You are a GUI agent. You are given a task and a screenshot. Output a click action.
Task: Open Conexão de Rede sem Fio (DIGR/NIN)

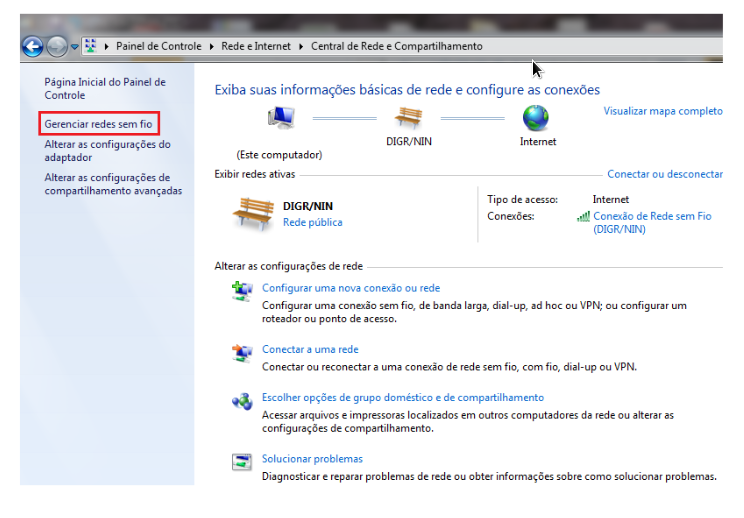click(652, 222)
